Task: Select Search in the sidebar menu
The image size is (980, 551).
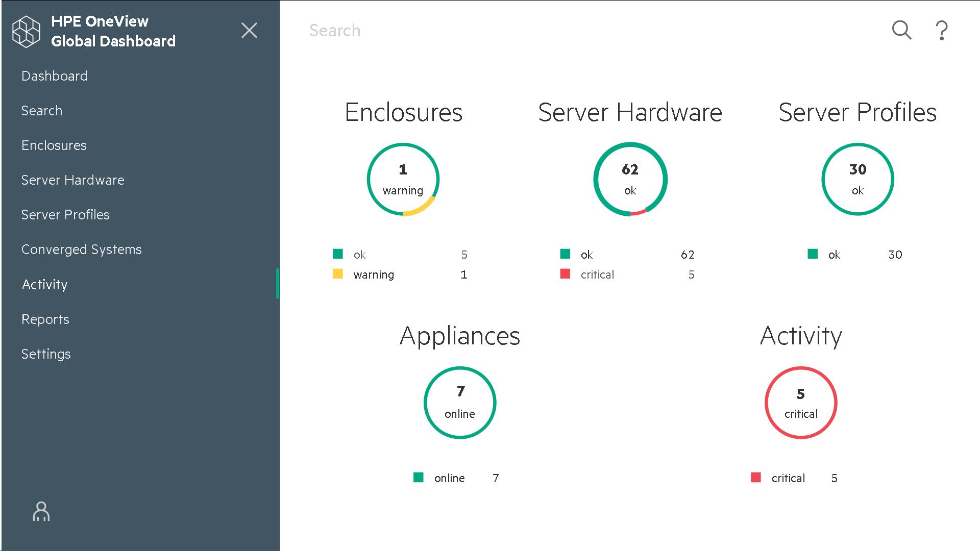Action: (42, 111)
